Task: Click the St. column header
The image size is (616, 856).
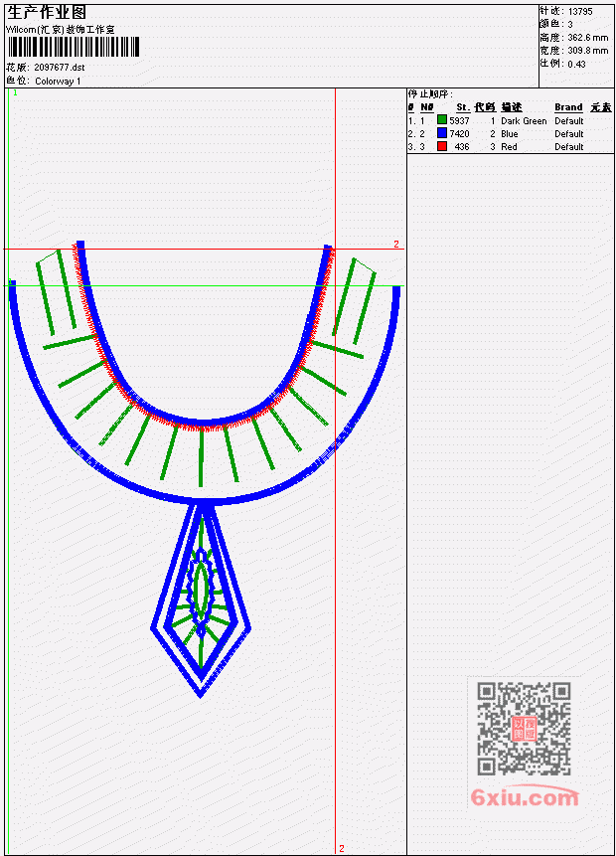Action: [463, 107]
